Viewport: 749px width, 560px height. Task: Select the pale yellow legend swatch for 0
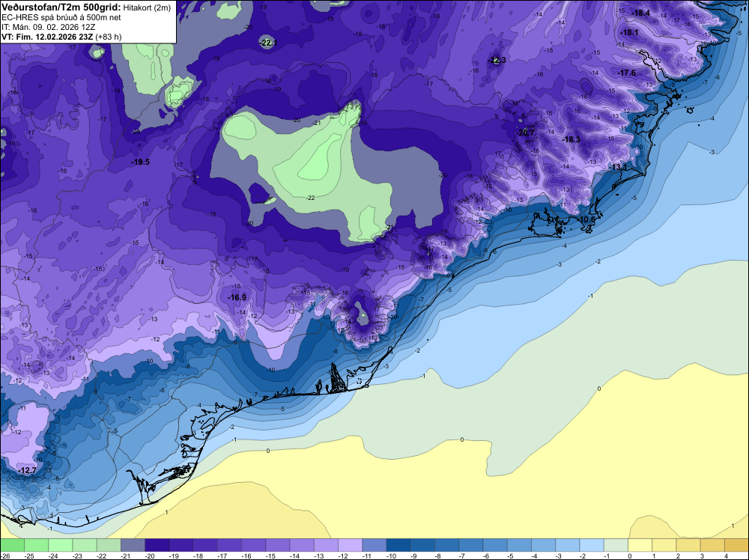(x=640, y=545)
